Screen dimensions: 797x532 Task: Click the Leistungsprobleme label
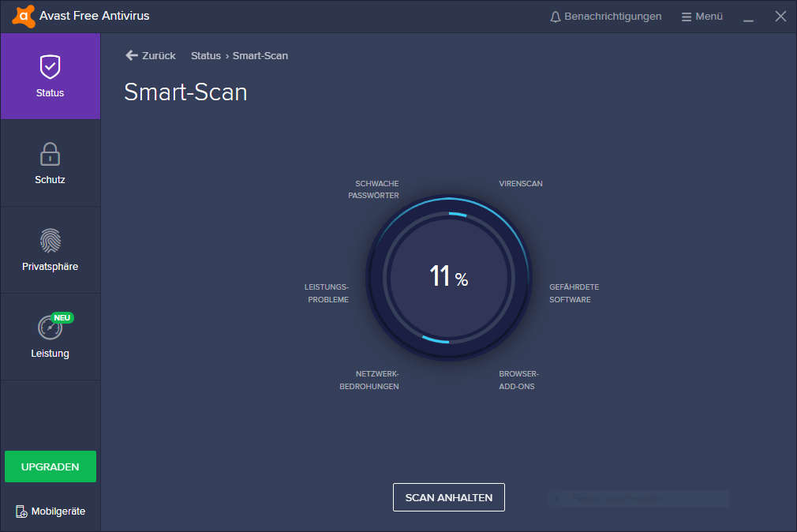pyautogui.click(x=327, y=294)
